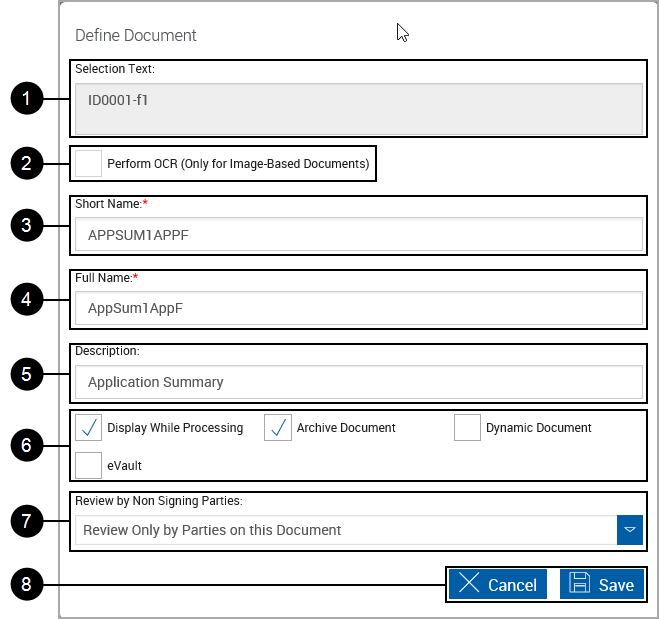Enable Perform OCR checkbox

[x=88, y=163]
